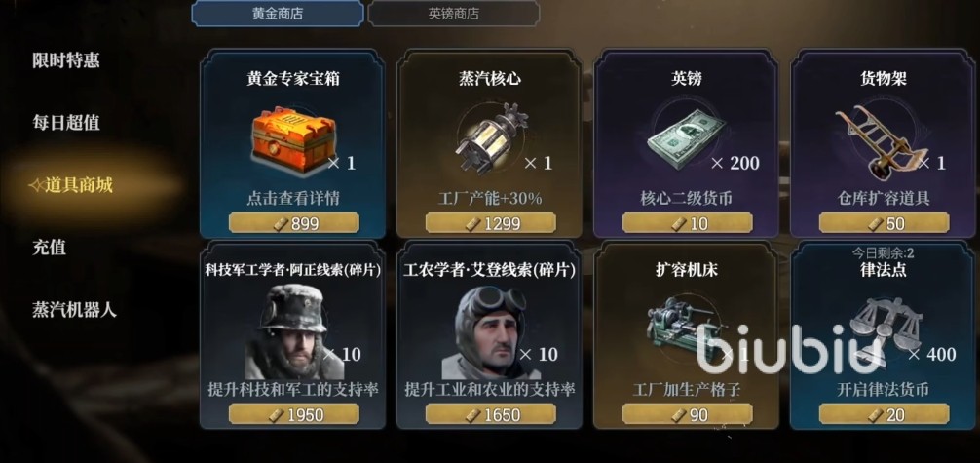Click the 1299 price button for 蒸汽核心
Image resolution: width=980 pixels, height=463 pixels.
pos(491,223)
